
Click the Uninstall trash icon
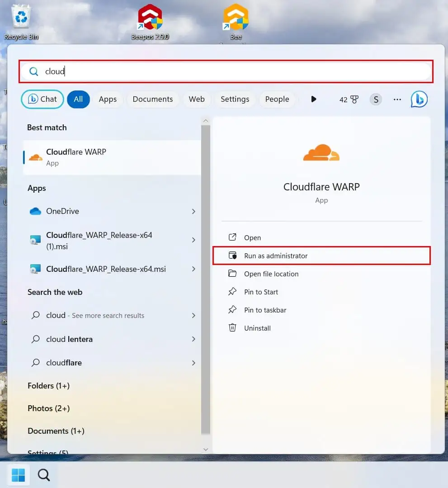pyautogui.click(x=232, y=328)
